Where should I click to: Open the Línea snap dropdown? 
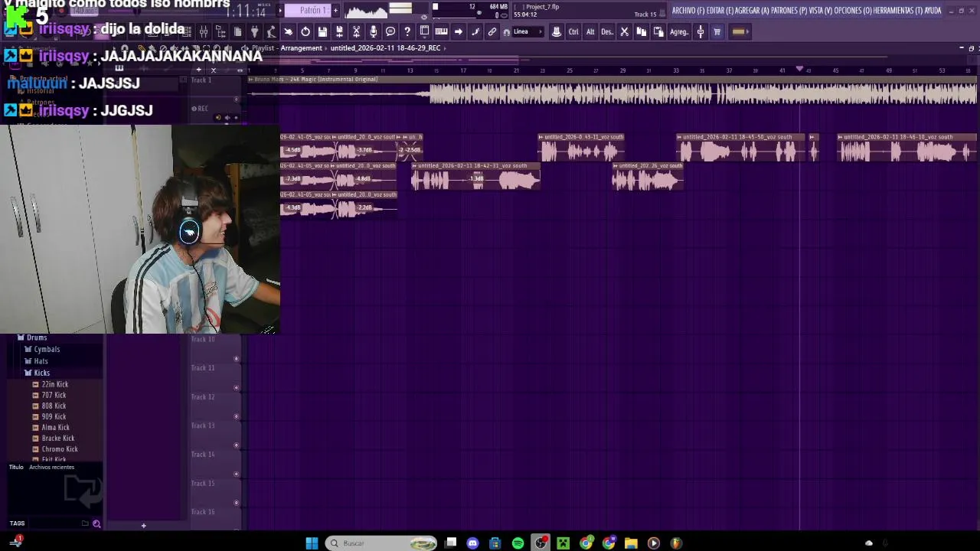528,31
